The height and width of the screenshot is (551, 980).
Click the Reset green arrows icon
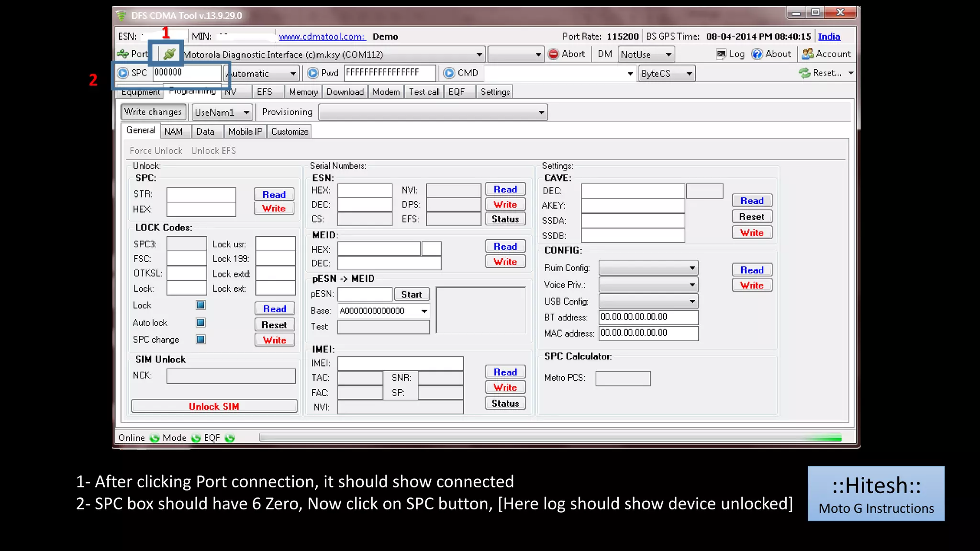point(804,73)
